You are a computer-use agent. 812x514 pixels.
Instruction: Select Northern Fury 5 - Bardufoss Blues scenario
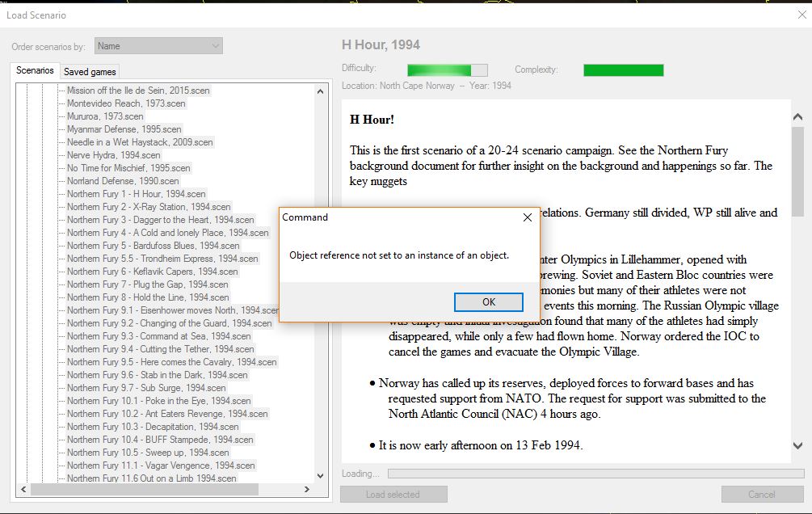(x=154, y=246)
